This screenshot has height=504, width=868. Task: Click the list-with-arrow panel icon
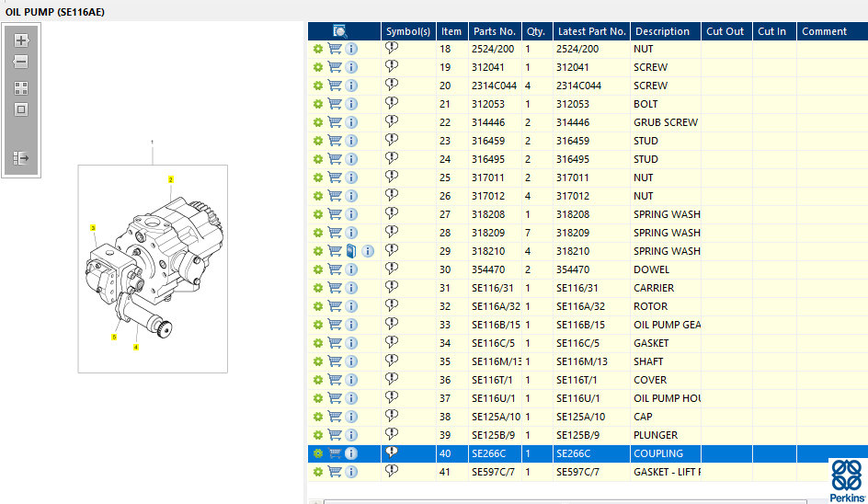21,158
